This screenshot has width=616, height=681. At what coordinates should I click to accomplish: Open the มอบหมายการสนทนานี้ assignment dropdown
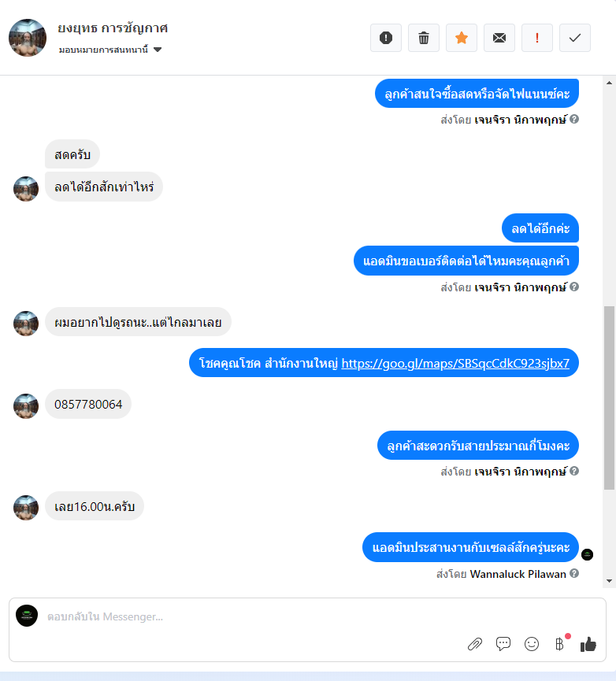(x=110, y=50)
